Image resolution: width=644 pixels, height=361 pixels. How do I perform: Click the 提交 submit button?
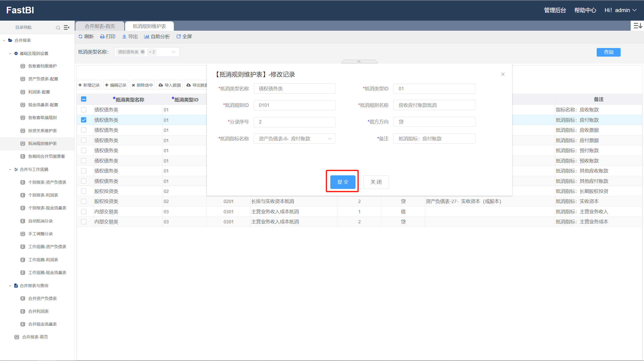pyautogui.click(x=343, y=182)
